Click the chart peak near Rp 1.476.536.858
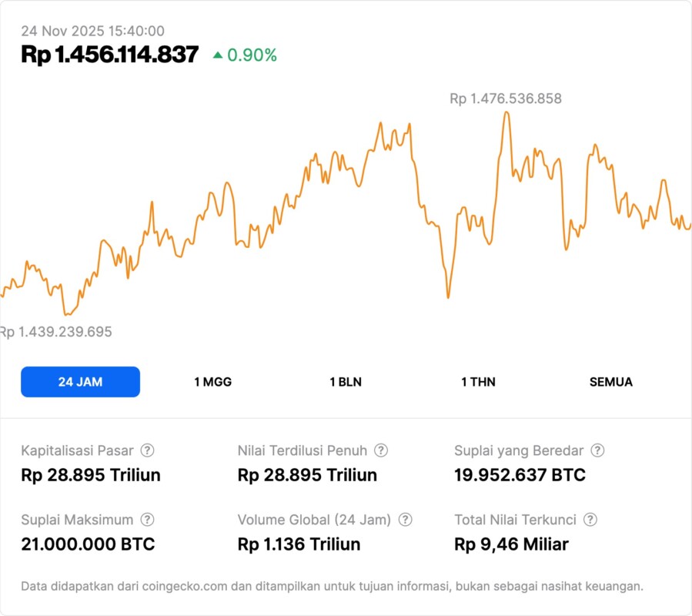Image resolution: width=692 pixels, height=616 pixels. click(506, 113)
